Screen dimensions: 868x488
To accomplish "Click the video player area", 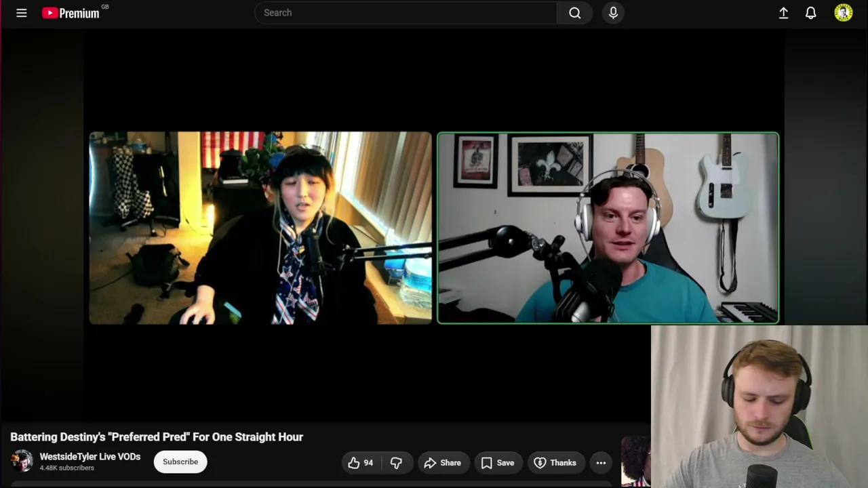I will click(434, 227).
